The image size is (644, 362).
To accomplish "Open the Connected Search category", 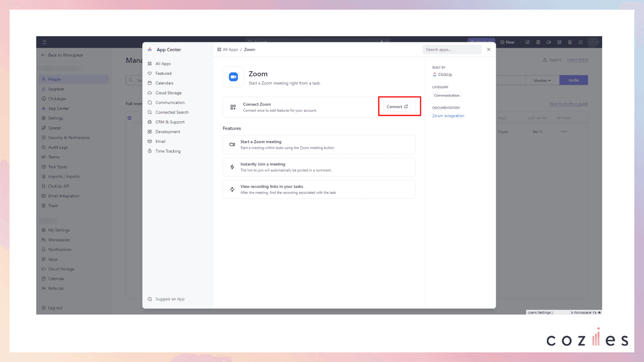I will pos(171,112).
